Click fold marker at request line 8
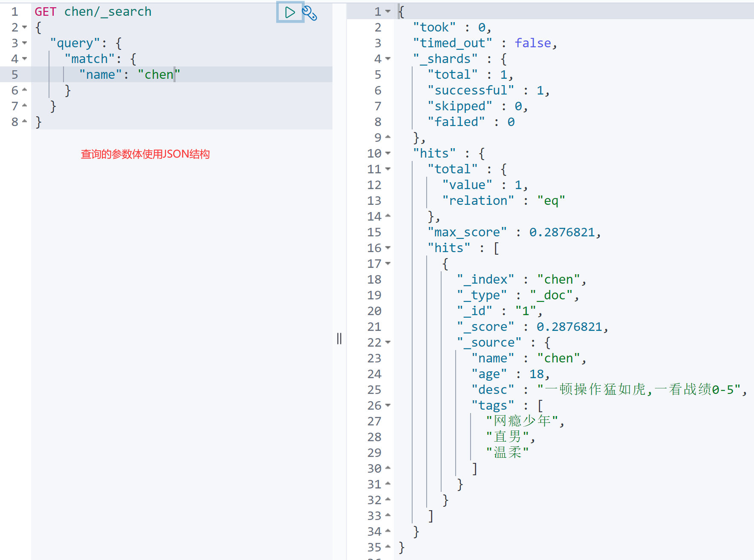Viewport: 754px width, 560px height. [x=24, y=121]
